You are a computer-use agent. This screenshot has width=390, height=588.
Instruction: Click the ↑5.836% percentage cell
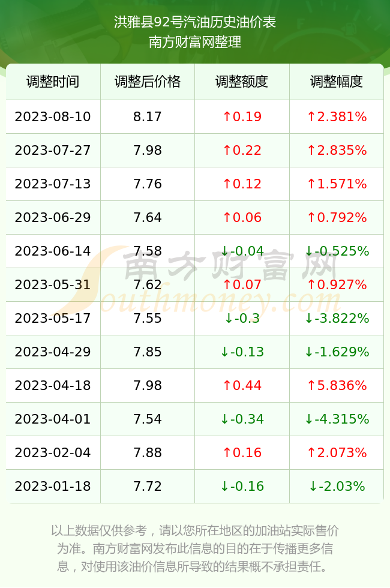coord(337,385)
